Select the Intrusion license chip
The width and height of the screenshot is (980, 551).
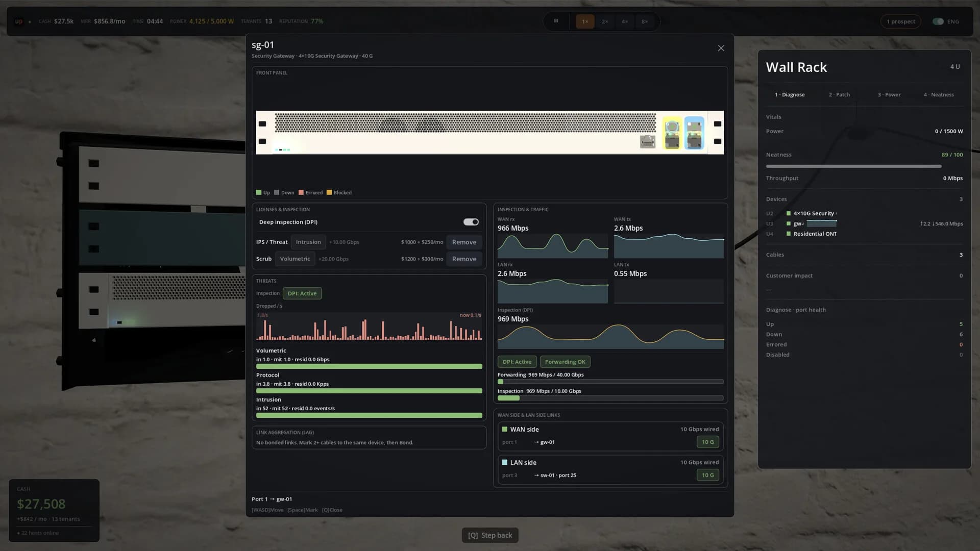308,242
